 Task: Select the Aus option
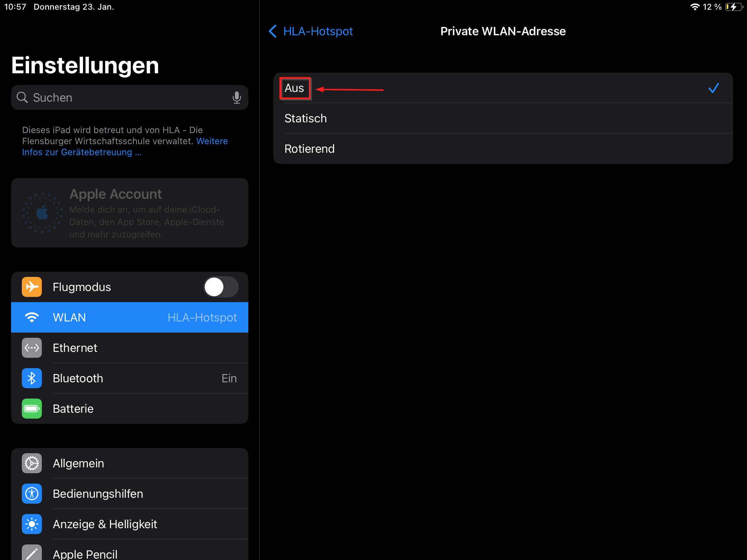point(503,88)
